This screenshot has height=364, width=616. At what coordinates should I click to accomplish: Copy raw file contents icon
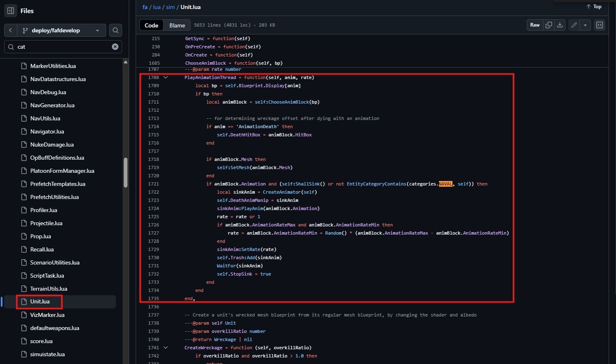tap(548, 25)
